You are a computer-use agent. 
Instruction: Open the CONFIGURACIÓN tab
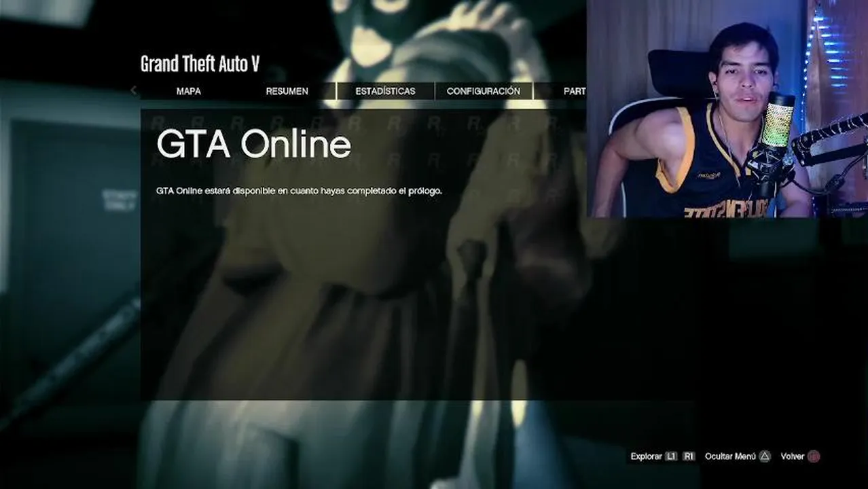[484, 91]
